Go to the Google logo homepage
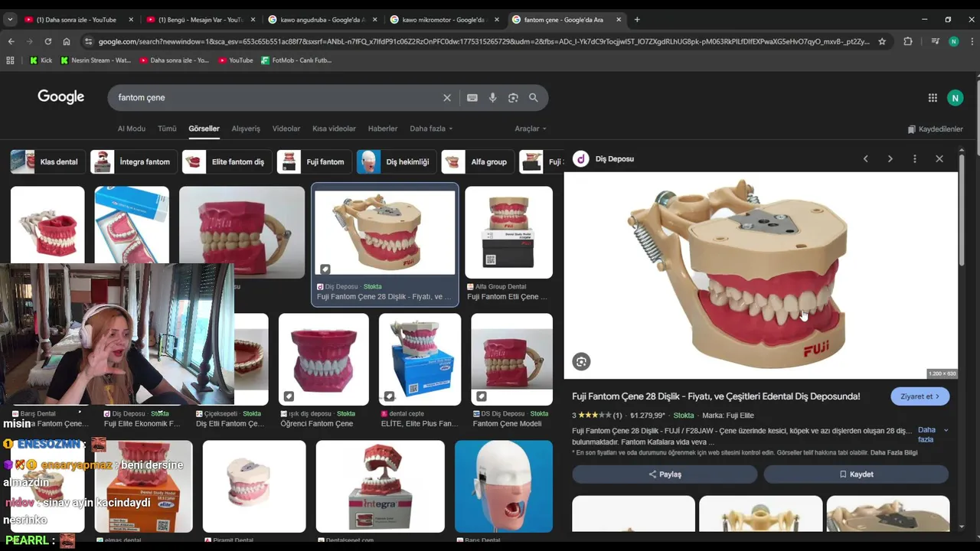 point(61,97)
